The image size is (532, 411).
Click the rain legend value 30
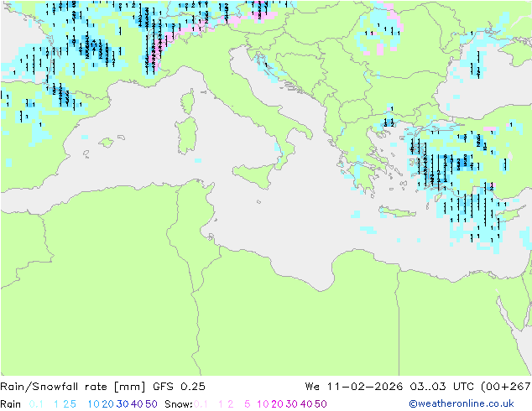click(x=123, y=404)
